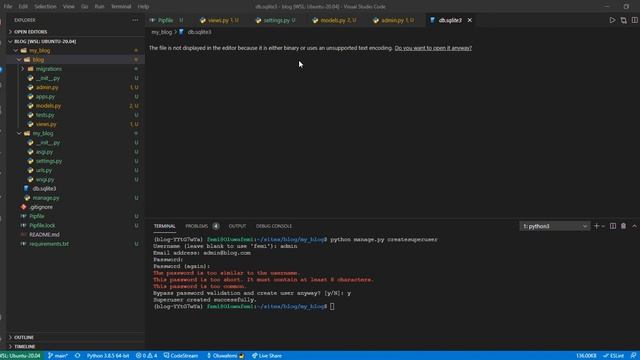
Task: Select the TERMINAL panel tab
Action: pyautogui.click(x=164, y=226)
